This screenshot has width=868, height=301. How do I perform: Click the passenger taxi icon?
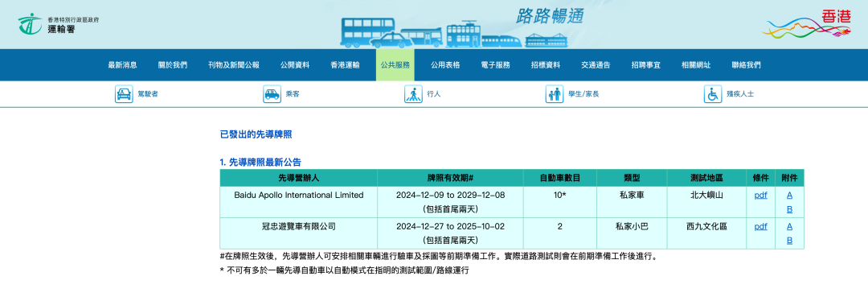pos(272,94)
